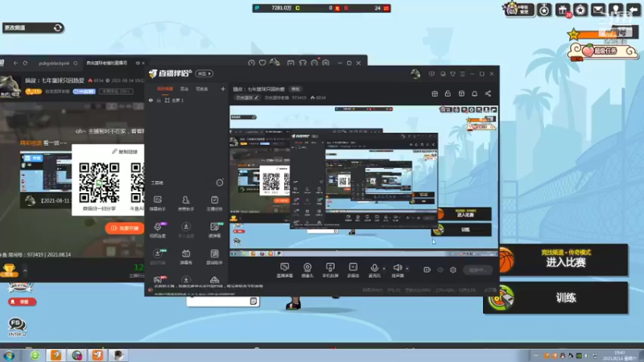Open Windows Start button on taskbar

point(9,356)
